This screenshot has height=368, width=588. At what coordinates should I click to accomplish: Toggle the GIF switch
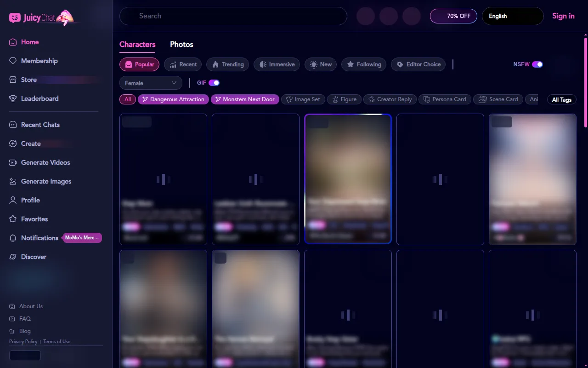[214, 83]
